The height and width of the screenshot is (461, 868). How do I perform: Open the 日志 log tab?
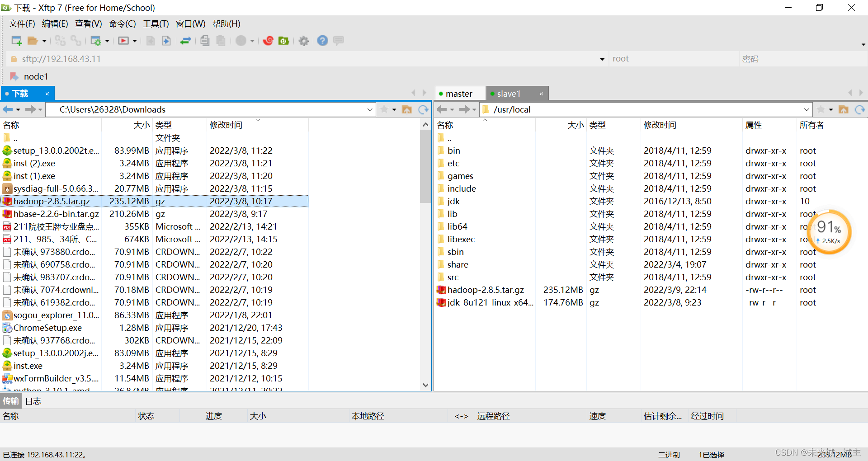coord(33,401)
